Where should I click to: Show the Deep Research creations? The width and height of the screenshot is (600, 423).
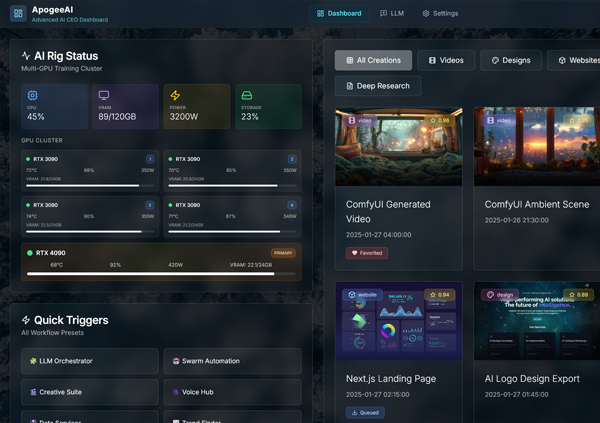[x=377, y=86]
